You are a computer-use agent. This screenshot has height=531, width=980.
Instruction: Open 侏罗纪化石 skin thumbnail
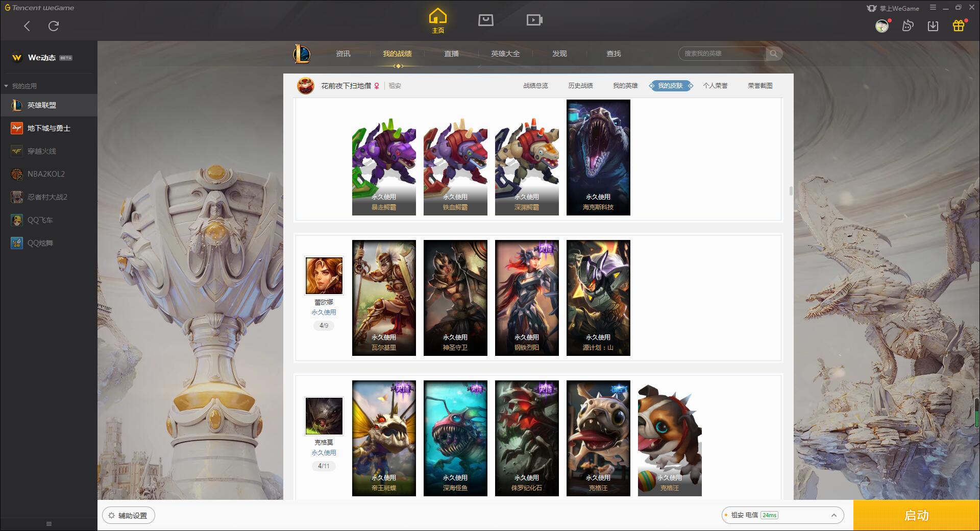(527, 438)
